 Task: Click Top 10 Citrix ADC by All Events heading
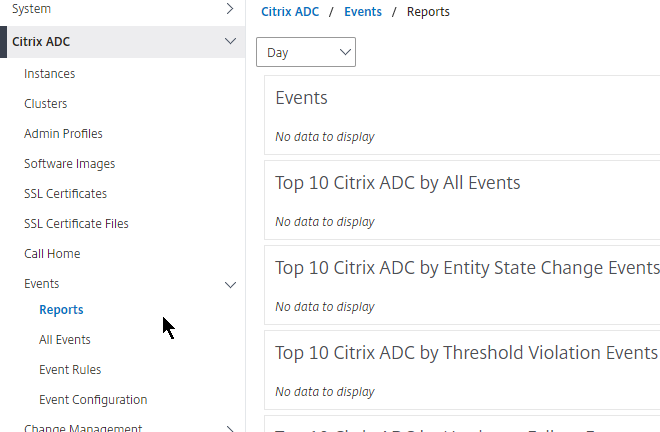pos(398,183)
